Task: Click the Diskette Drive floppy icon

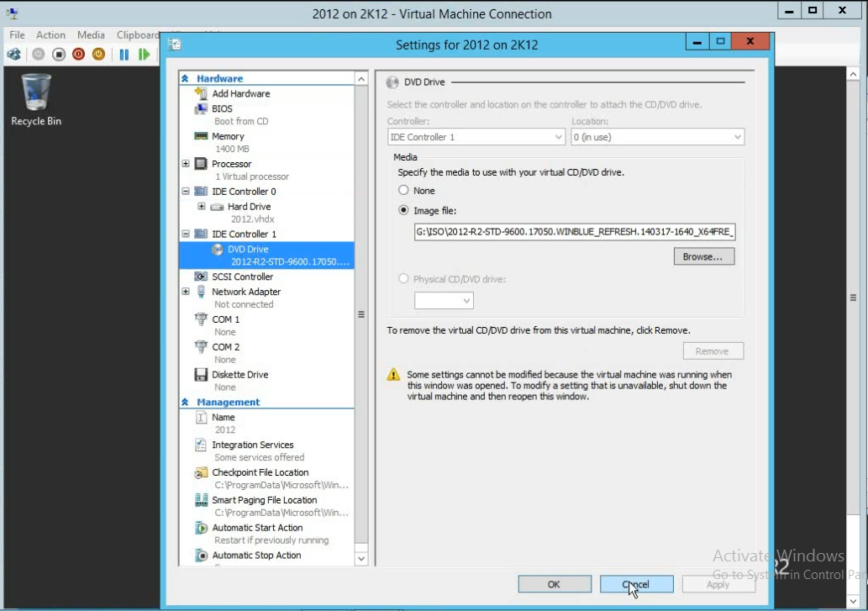Action: (x=201, y=375)
